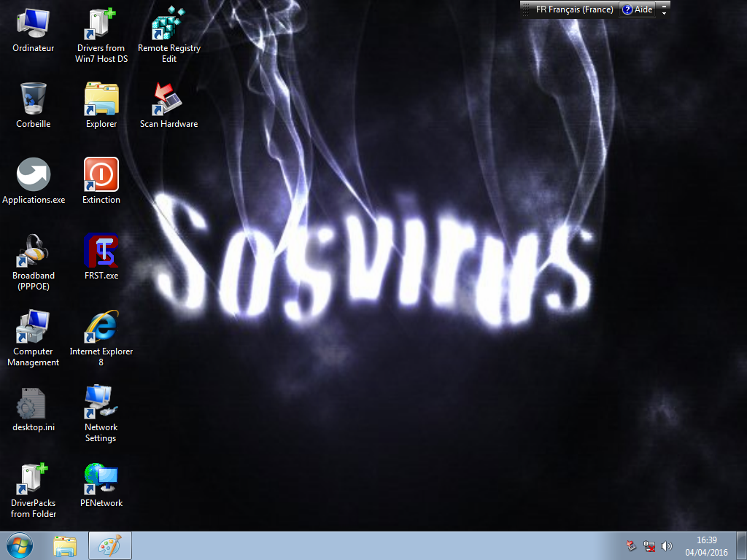Click the Remote Registry Edit shortcut
Screen dimensions: 747x560
pyautogui.click(x=169, y=36)
